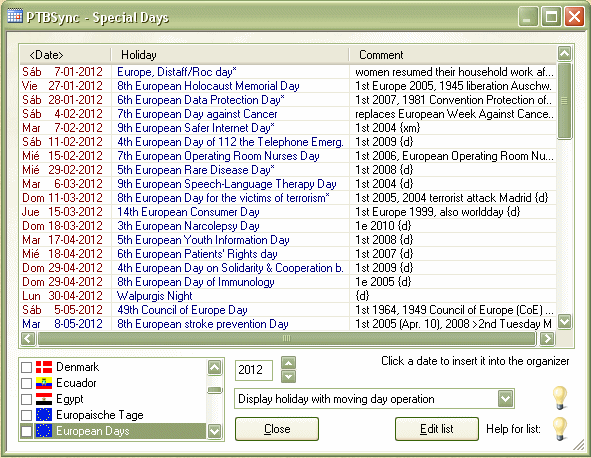
Task: Click comment '1st Europe 1999, also worldday'
Action: 438,211
